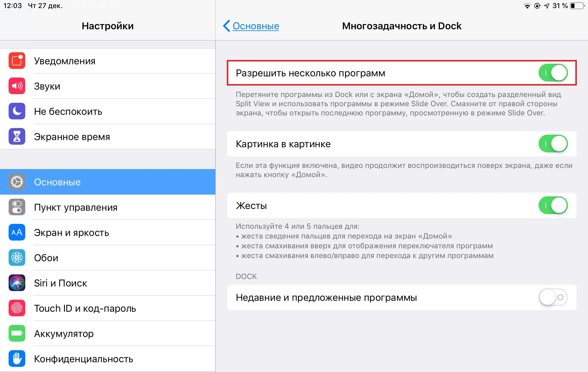Tap the orientation lock status icon
Image resolution: width=588 pixels, height=372 pixels.
(x=537, y=6)
